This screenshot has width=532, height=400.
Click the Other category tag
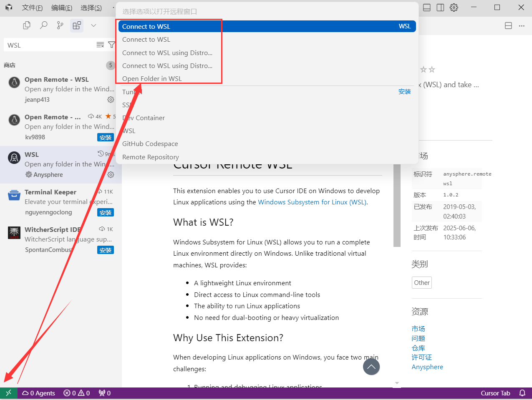click(x=422, y=283)
